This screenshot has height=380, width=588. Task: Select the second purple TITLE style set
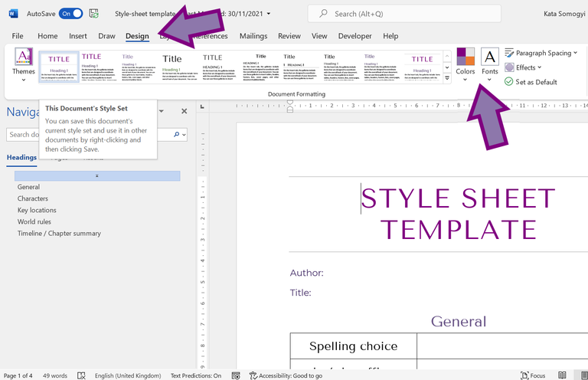(x=98, y=67)
